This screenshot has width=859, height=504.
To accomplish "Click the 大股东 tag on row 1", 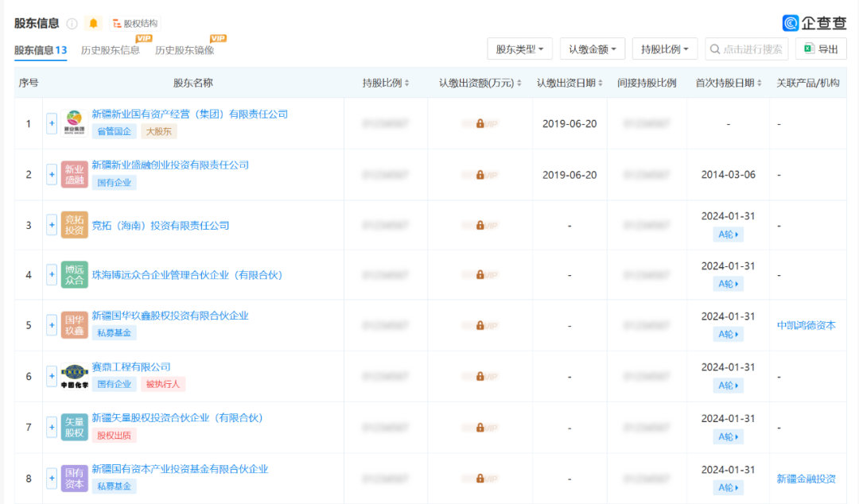I will point(159,131).
